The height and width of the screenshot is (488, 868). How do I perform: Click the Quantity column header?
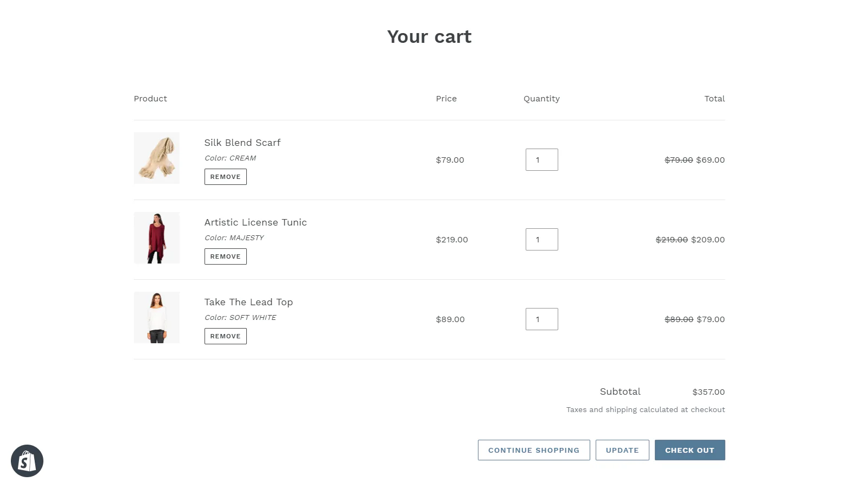click(541, 98)
